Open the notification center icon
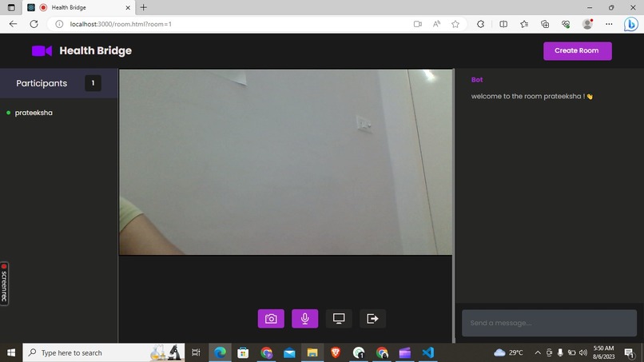Viewport: 644px width, 362px height. point(629,352)
